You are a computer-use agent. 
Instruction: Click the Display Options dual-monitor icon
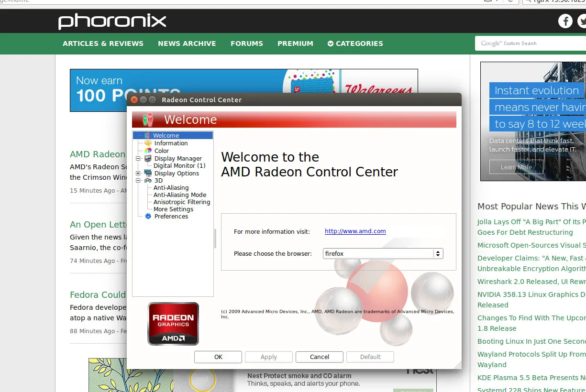148,174
